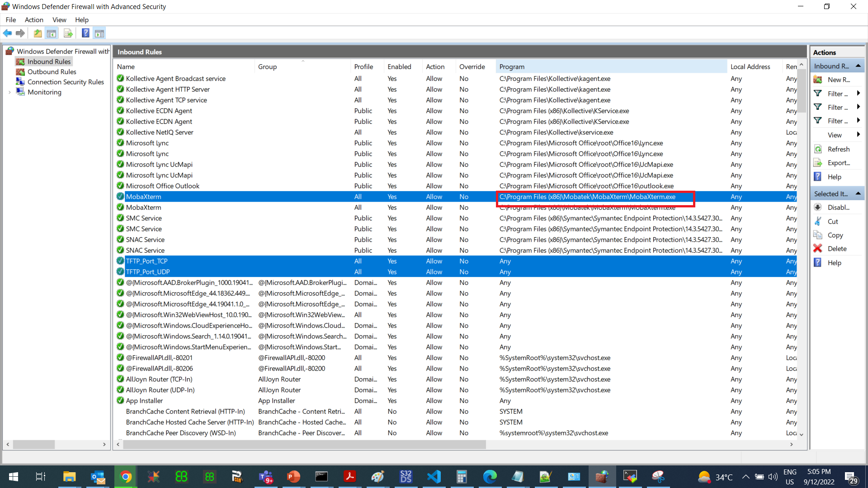Click the Export List icon in Actions pane
868x488 pixels.
(x=818, y=163)
